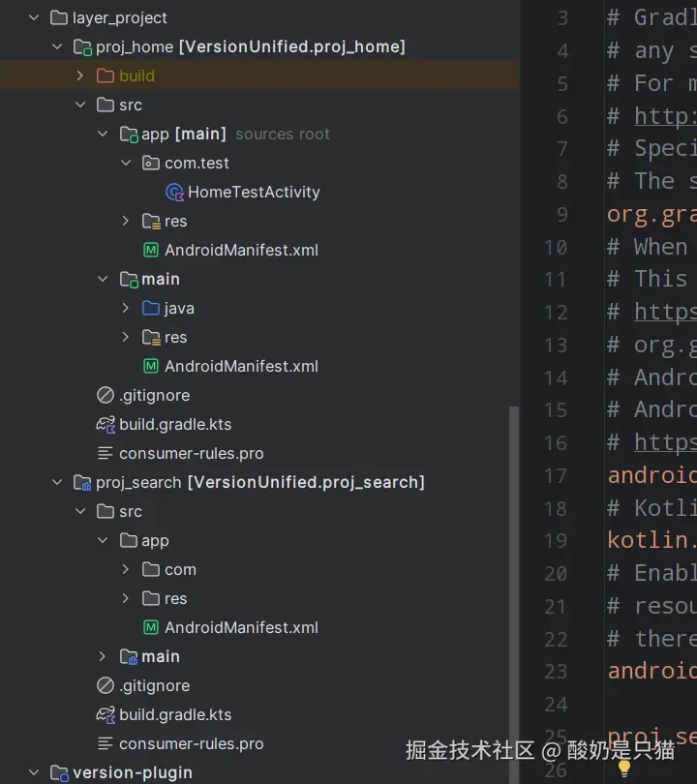
Task: Expand the res folder under app [main]
Action: 126,221
